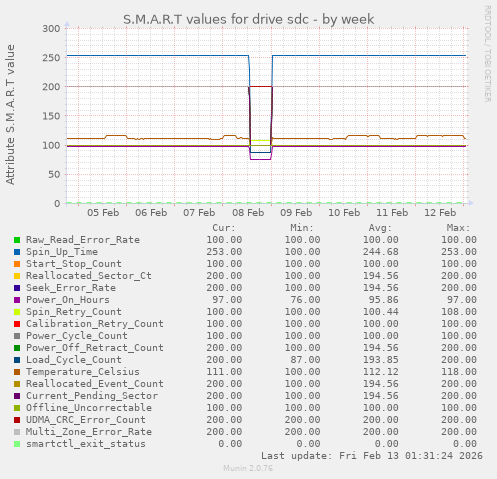
Task: Click the smartctl_exit_status legend swatch
Action: 17,444
